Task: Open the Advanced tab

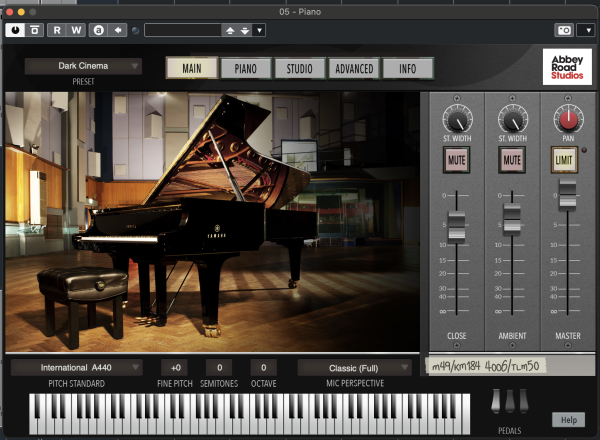Action: coord(354,68)
